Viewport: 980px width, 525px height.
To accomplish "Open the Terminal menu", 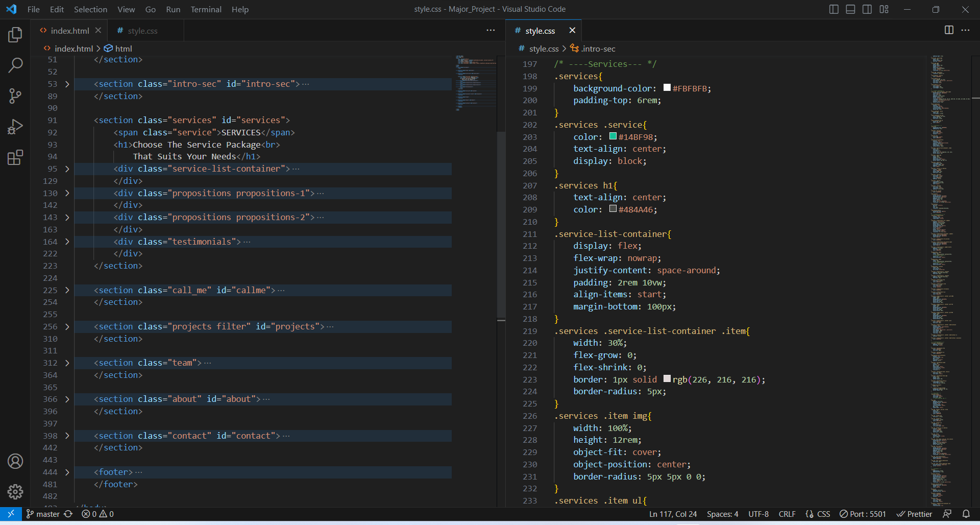I will click(x=206, y=9).
